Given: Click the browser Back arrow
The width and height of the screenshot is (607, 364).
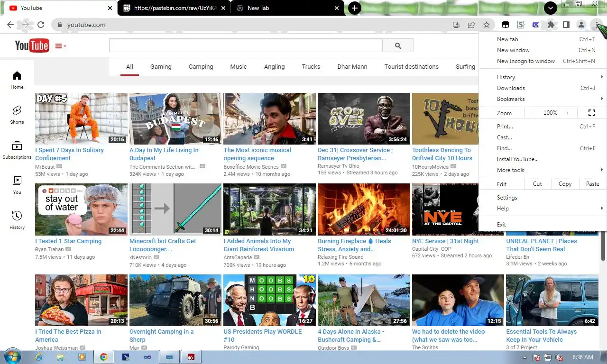Looking at the screenshot, I should point(10,25).
